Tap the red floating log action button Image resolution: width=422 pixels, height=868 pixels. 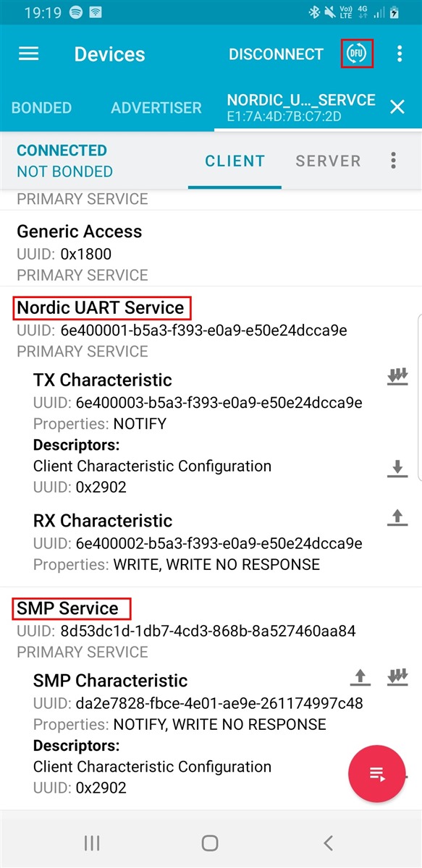pos(377,774)
